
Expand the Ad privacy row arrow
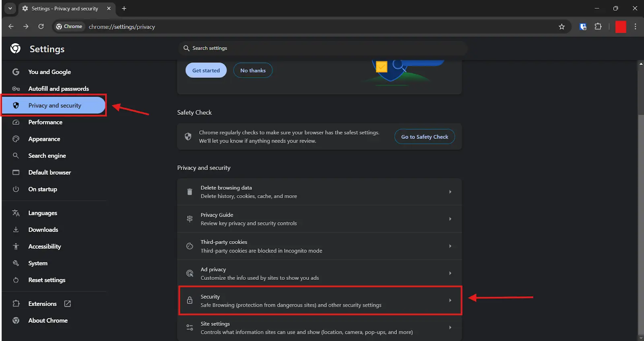click(x=450, y=273)
